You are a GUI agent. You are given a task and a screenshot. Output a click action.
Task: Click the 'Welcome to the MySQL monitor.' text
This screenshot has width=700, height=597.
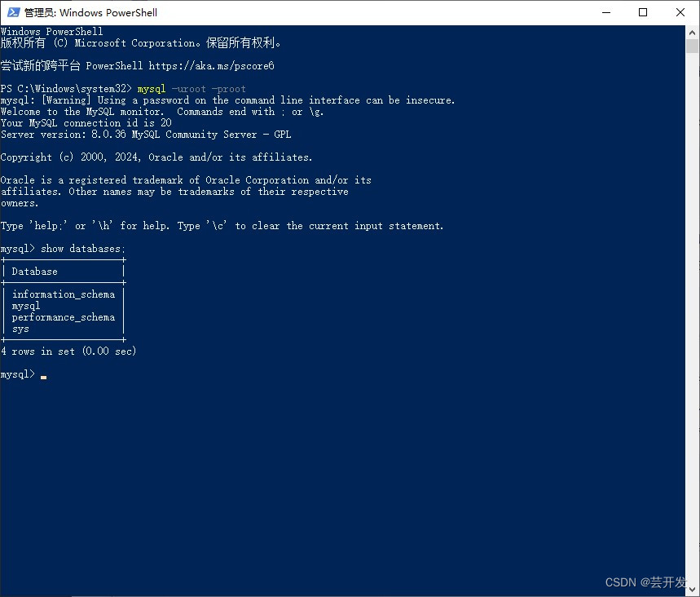pyautogui.click(x=82, y=111)
